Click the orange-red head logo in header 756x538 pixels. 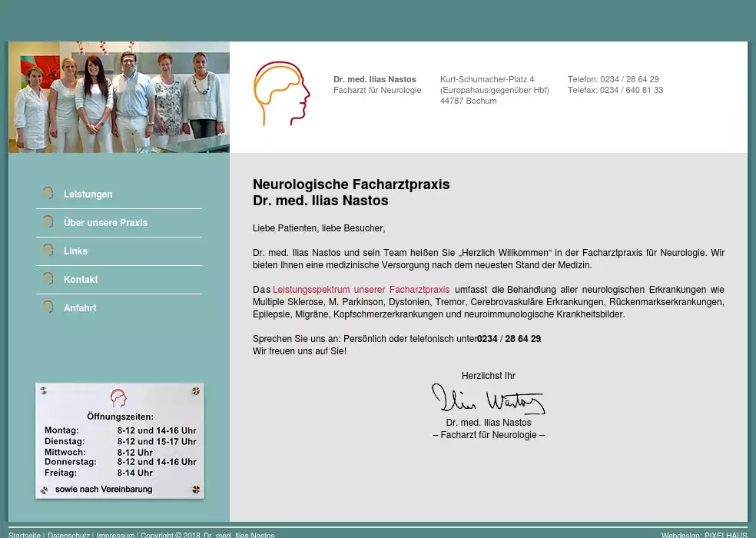pyautogui.click(x=281, y=94)
